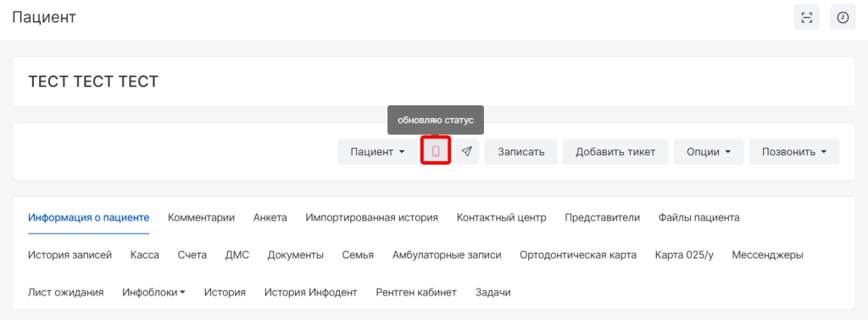This screenshot has width=868, height=320.
Task: Open the Задачи tab
Action: pyautogui.click(x=492, y=292)
